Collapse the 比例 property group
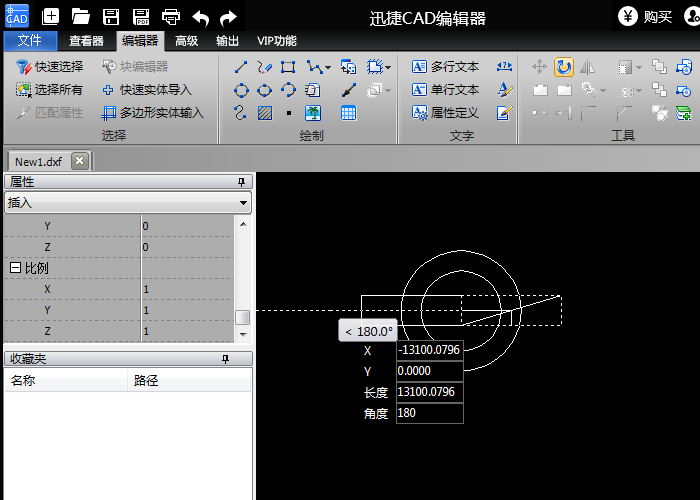The height and width of the screenshot is (500, 700). click(x=15, y=268)
